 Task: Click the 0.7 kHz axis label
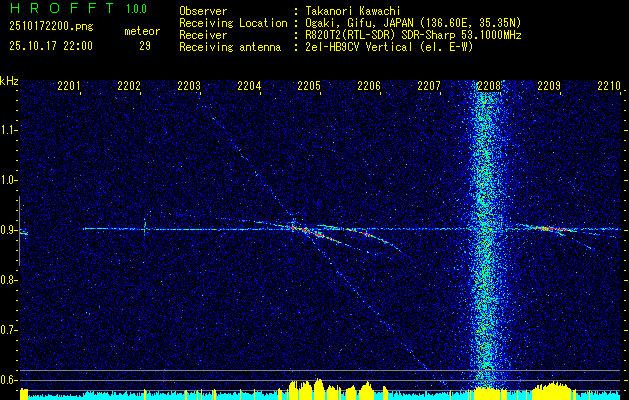coord(9,330)
